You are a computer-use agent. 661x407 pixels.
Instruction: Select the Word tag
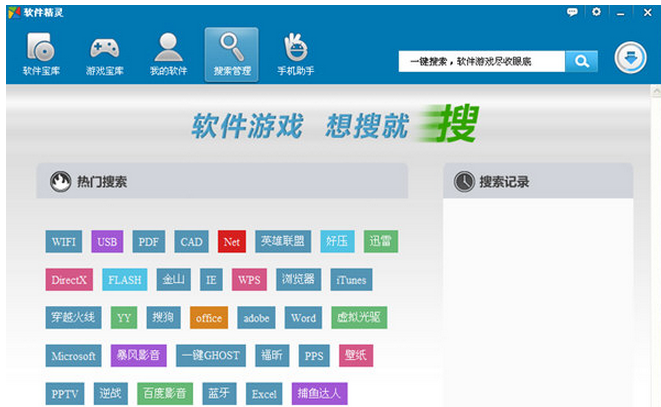pyautogui.click(x=304, y=318)
